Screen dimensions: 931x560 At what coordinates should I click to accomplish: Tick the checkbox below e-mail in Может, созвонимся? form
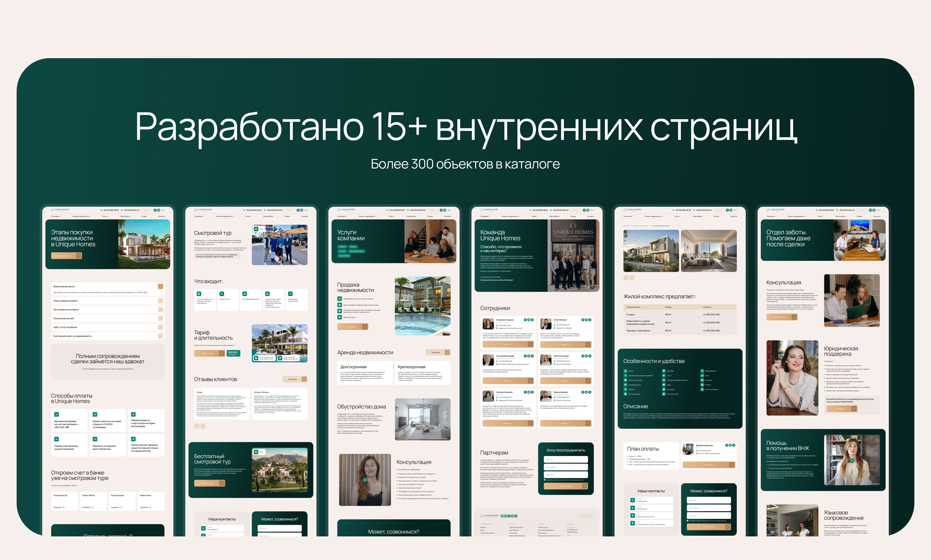click(x=688, y=520)
